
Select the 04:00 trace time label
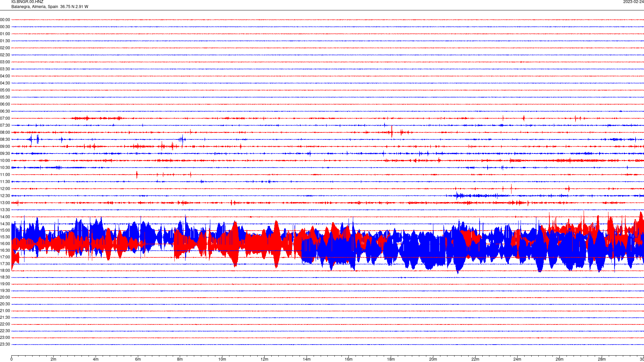(5, 76)
